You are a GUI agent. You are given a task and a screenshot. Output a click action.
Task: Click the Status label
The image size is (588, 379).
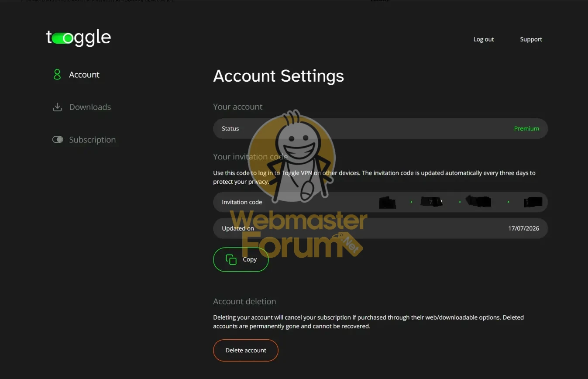click(x=230, y=128)
